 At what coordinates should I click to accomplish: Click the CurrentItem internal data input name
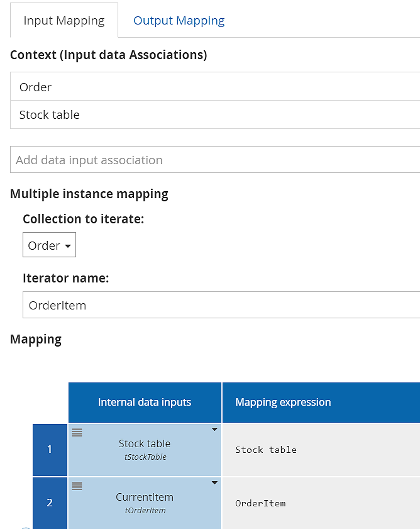click(x=145, y=497)
